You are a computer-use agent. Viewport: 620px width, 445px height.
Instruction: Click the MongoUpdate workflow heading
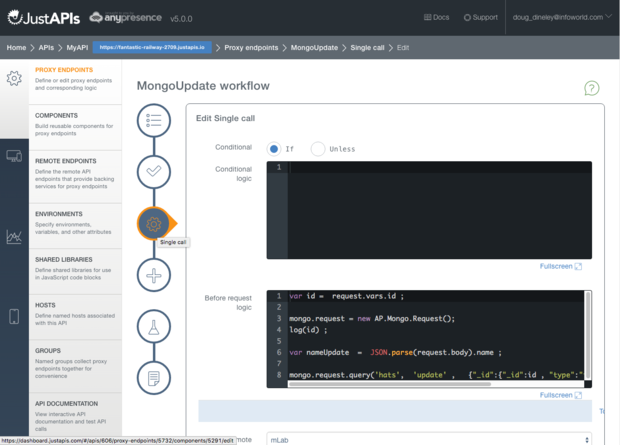pos(203,86)
